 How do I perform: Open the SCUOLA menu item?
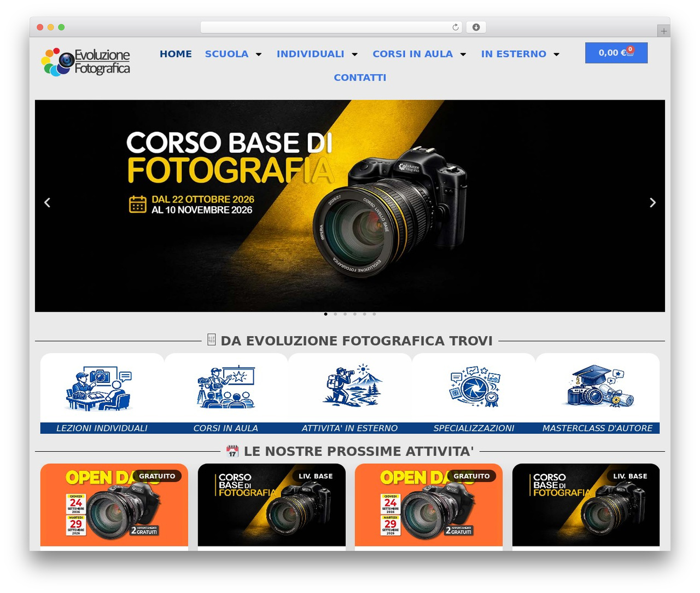pyautogui.click(x=226, y=54)
